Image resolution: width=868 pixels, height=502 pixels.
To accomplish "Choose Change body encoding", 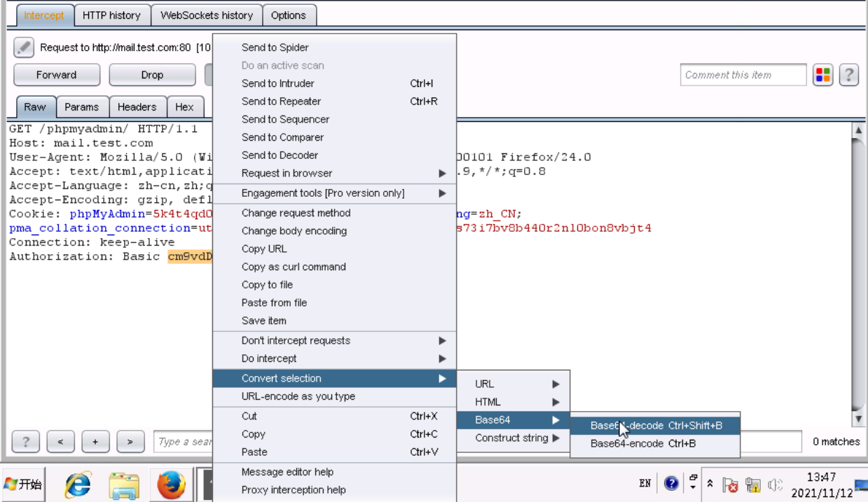I will tap(334, 231).
